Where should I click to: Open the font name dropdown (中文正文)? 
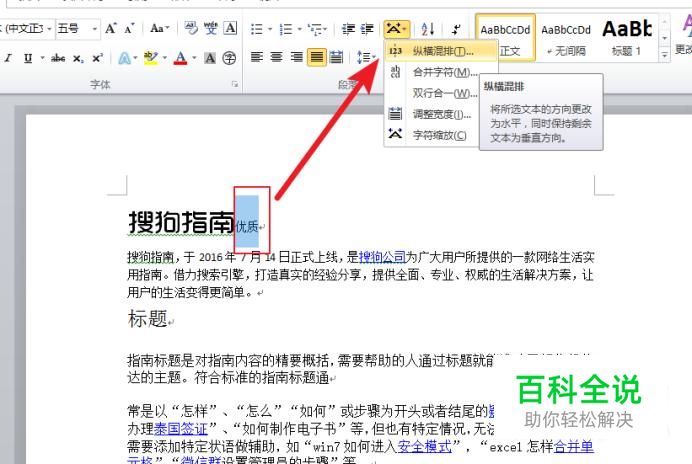click(49, 29)
